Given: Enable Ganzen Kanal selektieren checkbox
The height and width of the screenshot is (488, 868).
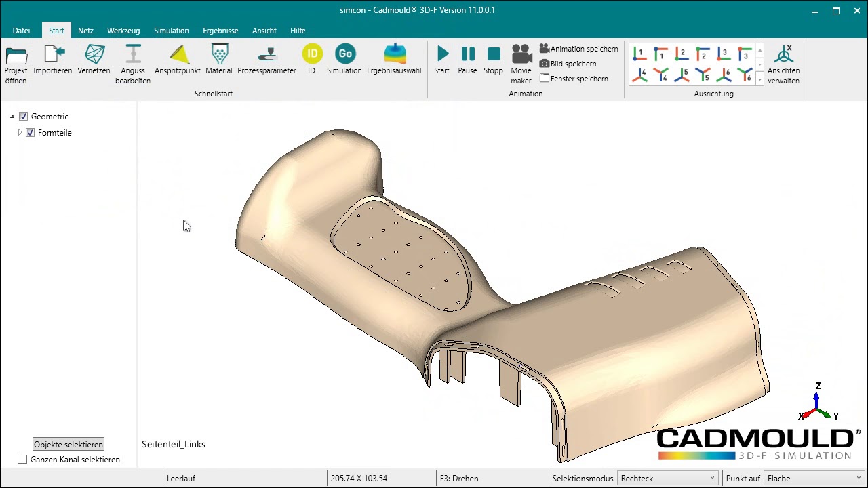Looking at the screenshot, I should click(22, 460).
